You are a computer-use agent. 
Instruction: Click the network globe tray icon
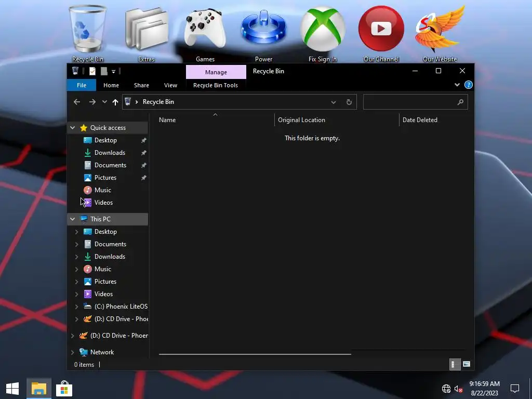click(x=446, y=389)
